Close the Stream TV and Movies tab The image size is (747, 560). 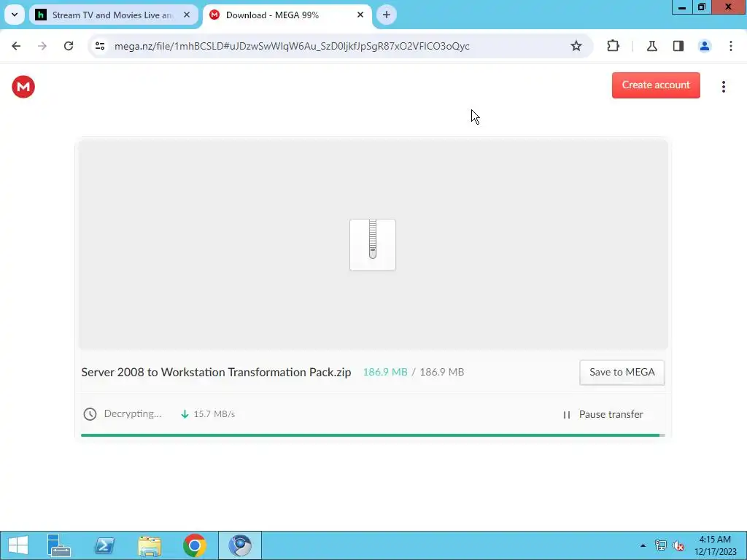pyautogui.click(x=187, y=15)
